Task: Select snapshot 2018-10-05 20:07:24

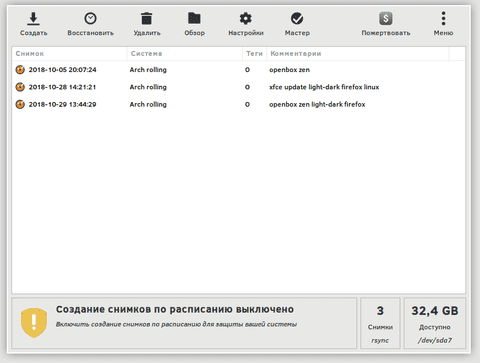Action: [x=238, y=70]
